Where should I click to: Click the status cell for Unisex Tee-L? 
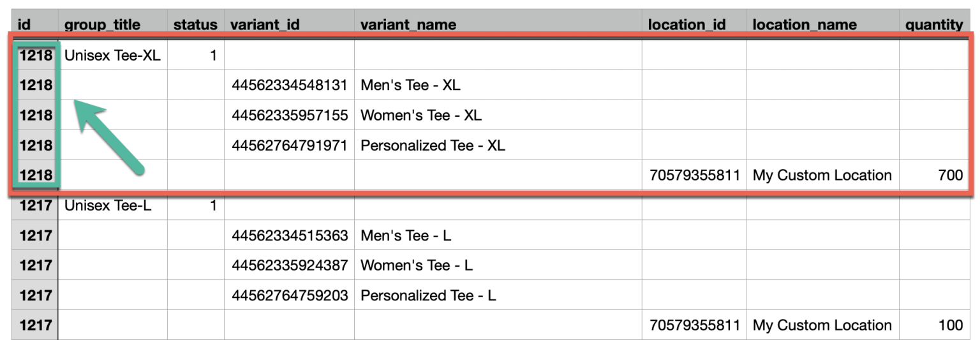pos(212,205)
